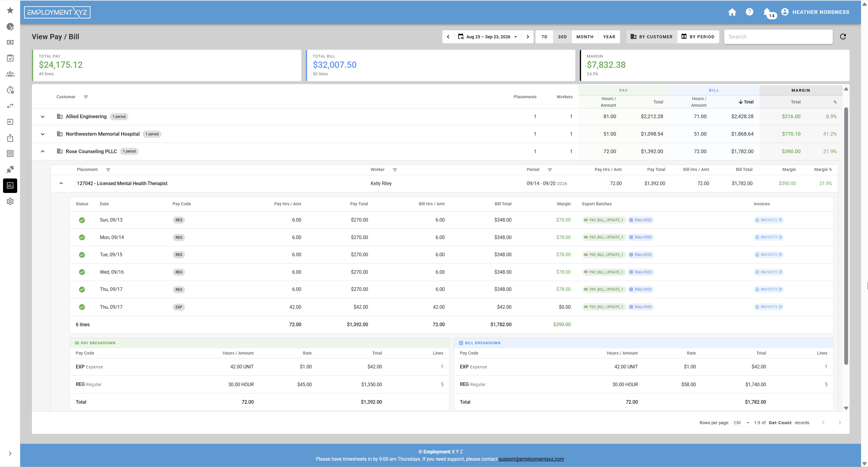The height and width of the screenshot is (467, 868).
Task: Click the refresh icon beside Search
Action: (843, 36)
